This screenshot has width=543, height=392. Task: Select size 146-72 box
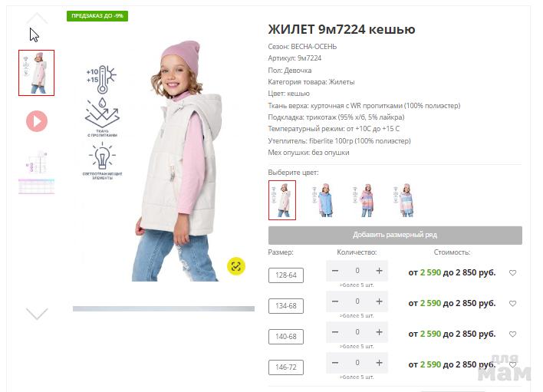pos(286,367)
